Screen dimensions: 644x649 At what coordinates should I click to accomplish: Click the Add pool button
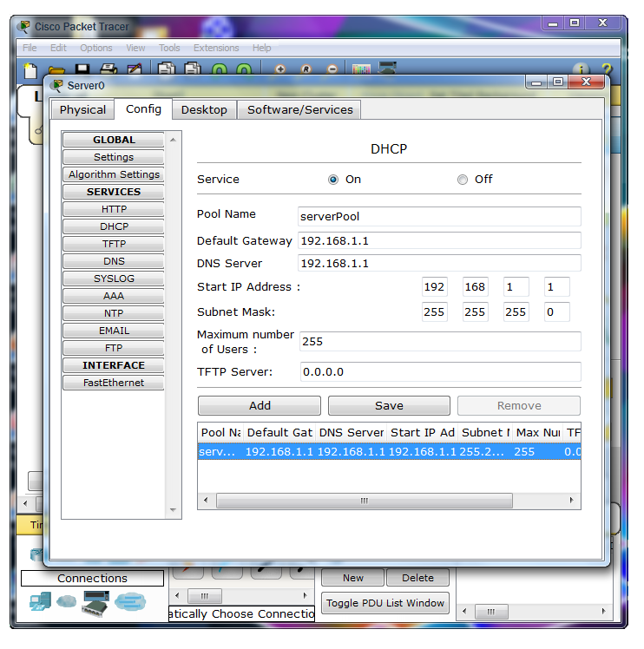[x=260, y=406]
